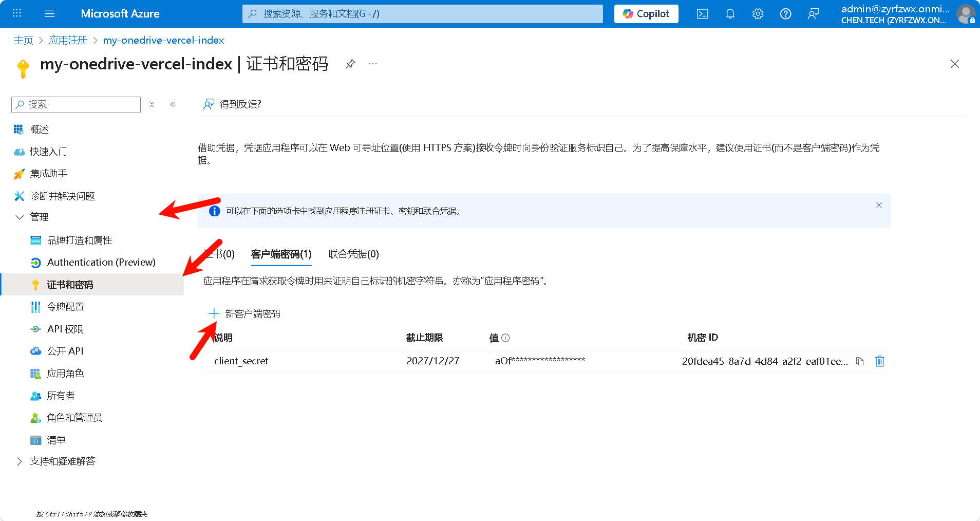Delete the client_secret entry with trash icon
This screenshot has width=980, height=521.
(879, 361)
